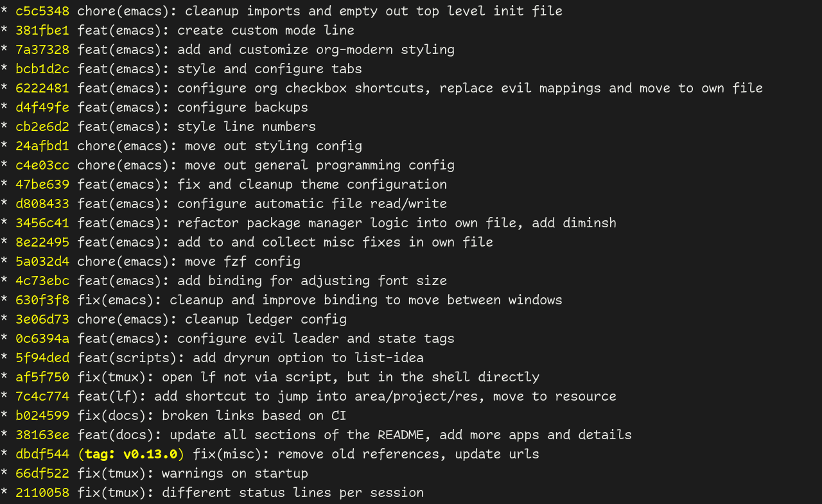Click commit hash af5f750
The width and height of the screenshot is (822, 504).
click(x=42, y=377)
